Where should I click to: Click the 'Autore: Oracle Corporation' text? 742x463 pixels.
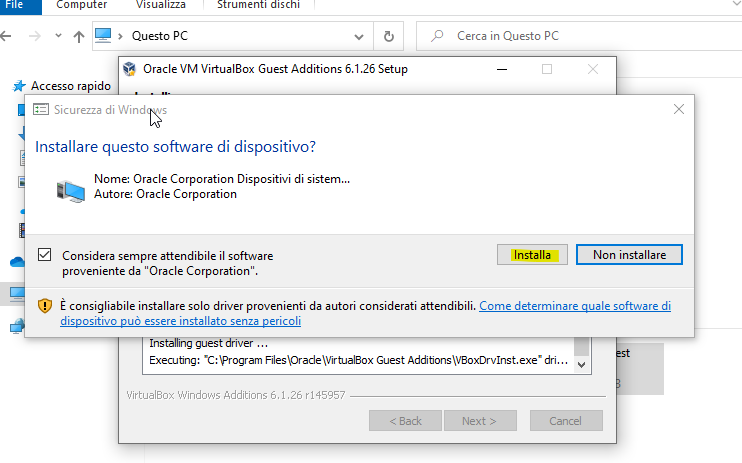(x=165, y=194)
